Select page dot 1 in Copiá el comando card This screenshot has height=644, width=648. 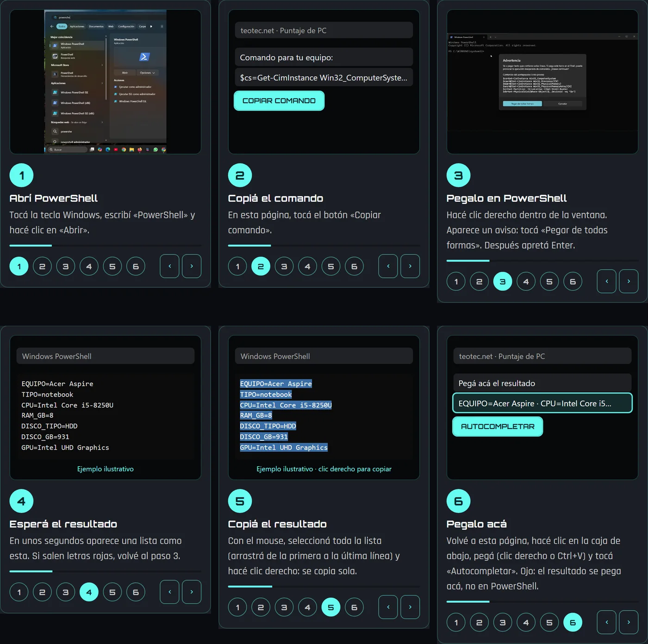click(x=237, y=266)
